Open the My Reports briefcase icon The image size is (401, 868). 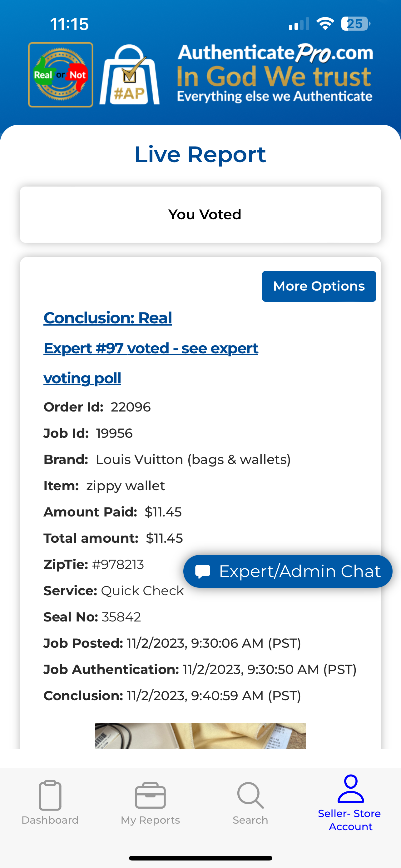tap(150, 795)
